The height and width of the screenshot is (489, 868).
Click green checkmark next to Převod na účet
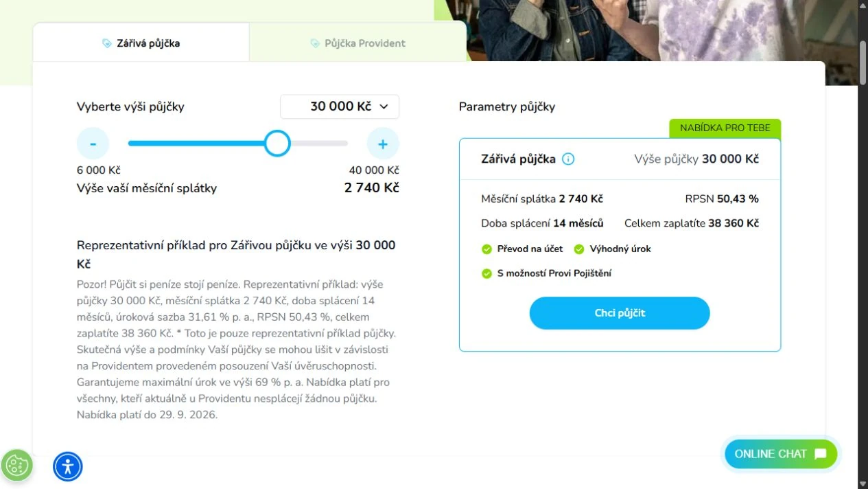pyautogui.click(x=486, y=249)
